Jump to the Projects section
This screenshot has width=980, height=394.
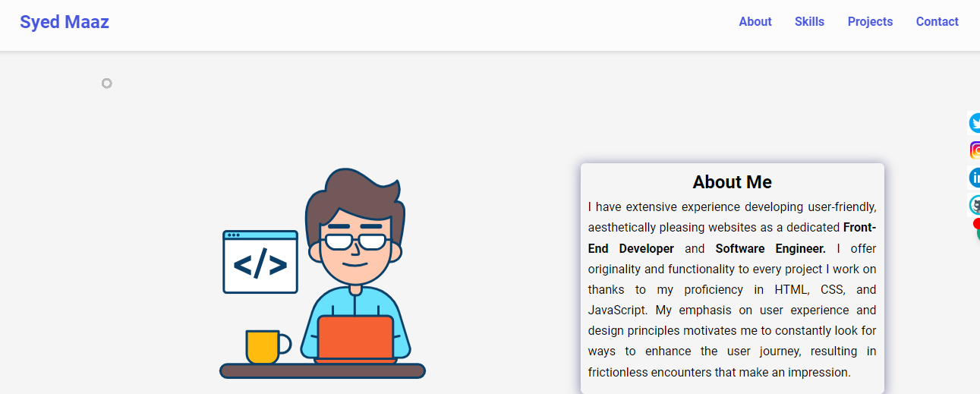[870, 22]
